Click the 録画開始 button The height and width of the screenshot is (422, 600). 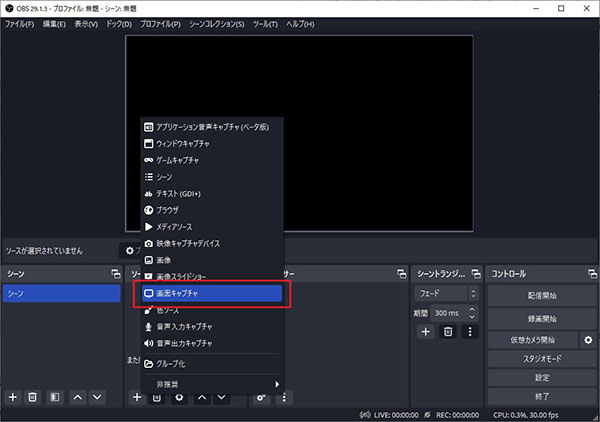tap(541, 318)
